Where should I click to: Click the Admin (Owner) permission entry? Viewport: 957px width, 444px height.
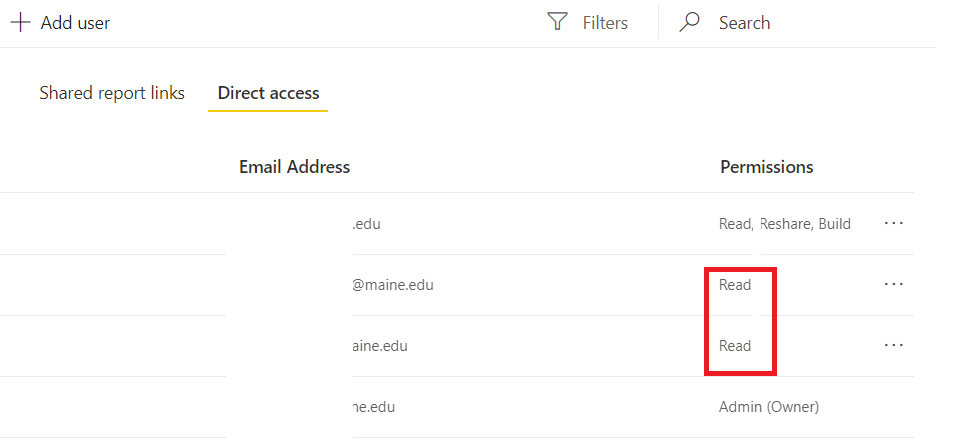[x=769, y=407]
